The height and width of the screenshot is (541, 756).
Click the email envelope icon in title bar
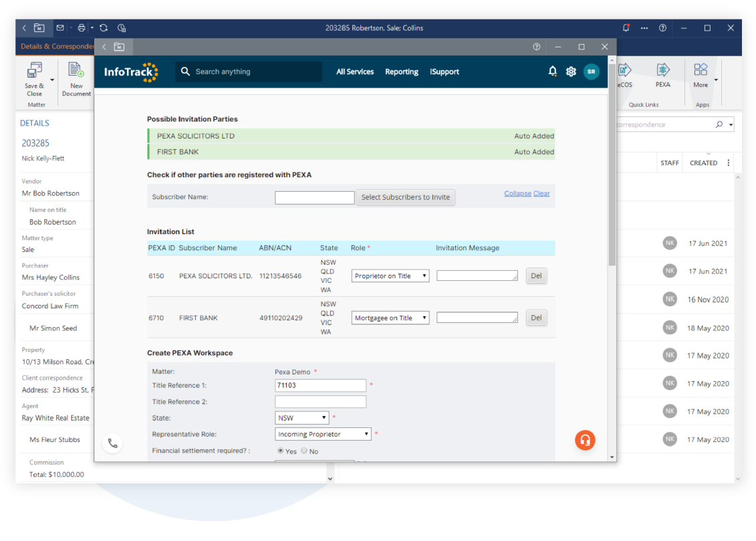pyautogui.click(x=60, y=28)
